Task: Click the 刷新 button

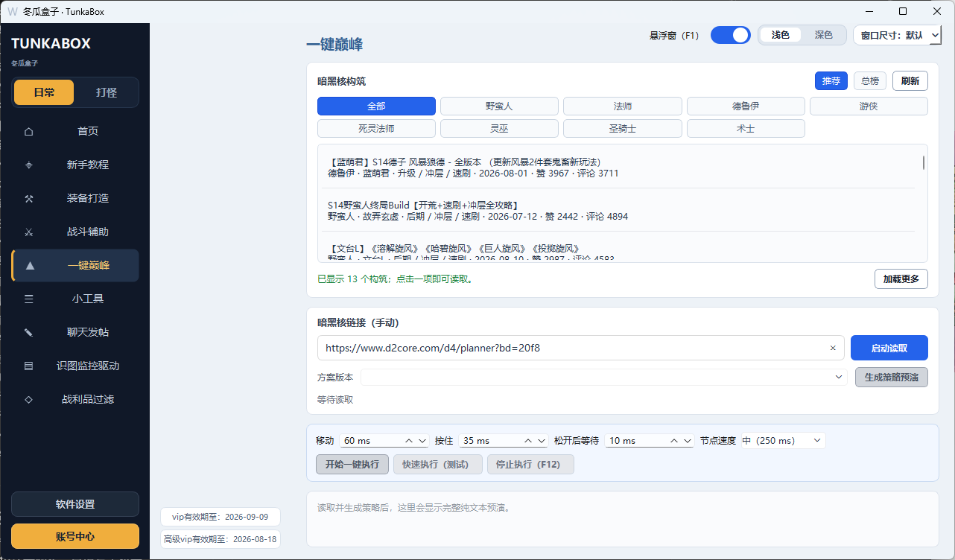Action: click(910, 81)
